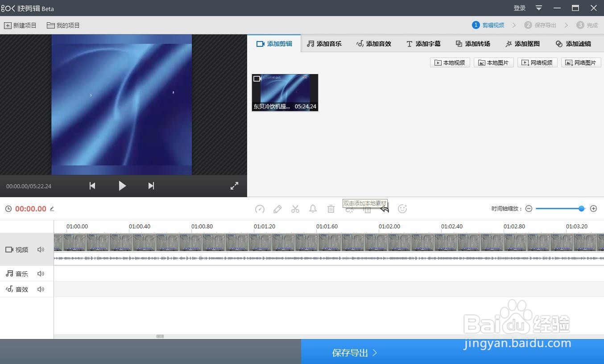Zoom in the timeline with the plus icon
The width and height of the screenshot is (604, 364).
click(593, 208)
